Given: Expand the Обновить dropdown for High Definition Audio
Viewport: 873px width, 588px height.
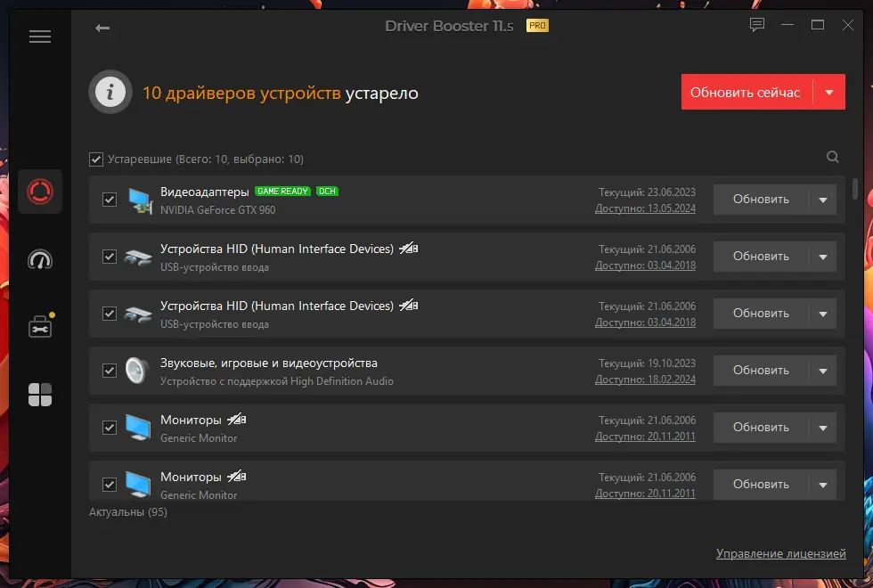Looking at the screenshot, I should pyautogui.click(x=823, y=371).
